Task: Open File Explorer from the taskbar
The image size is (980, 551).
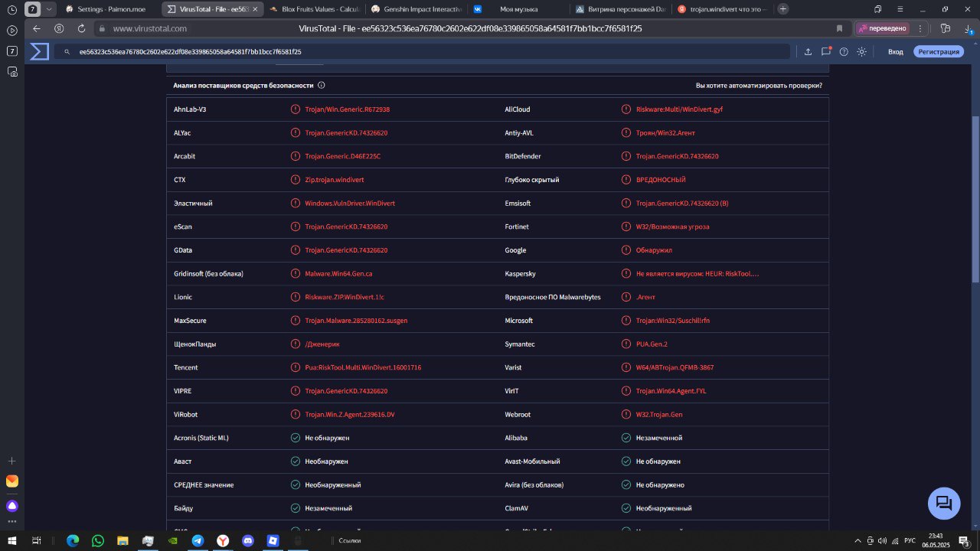Action: coord(122,540)
